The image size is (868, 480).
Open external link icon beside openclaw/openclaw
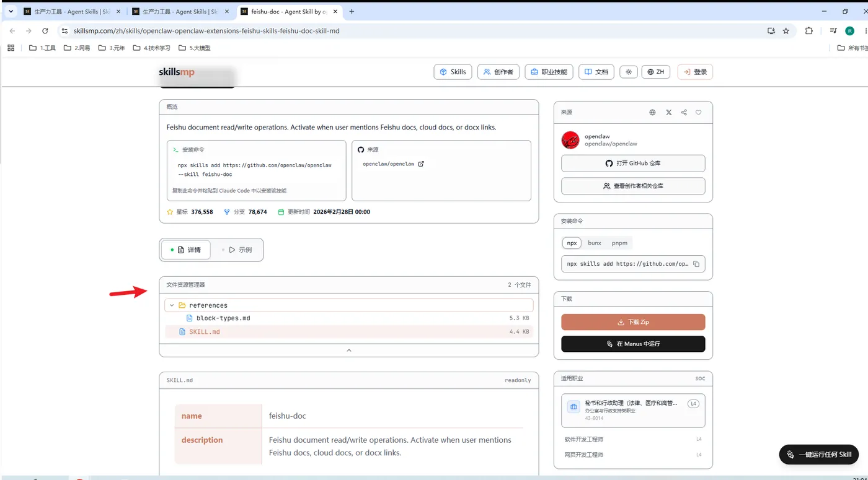coord(421,164)
